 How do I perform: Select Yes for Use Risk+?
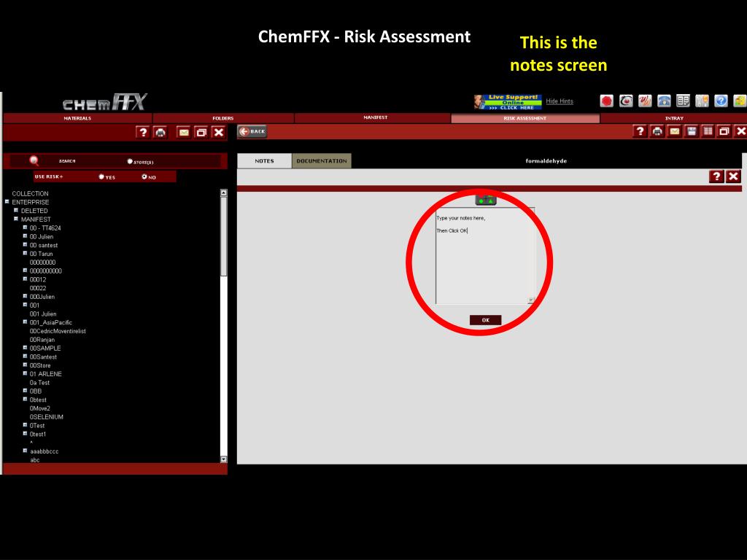101,176
